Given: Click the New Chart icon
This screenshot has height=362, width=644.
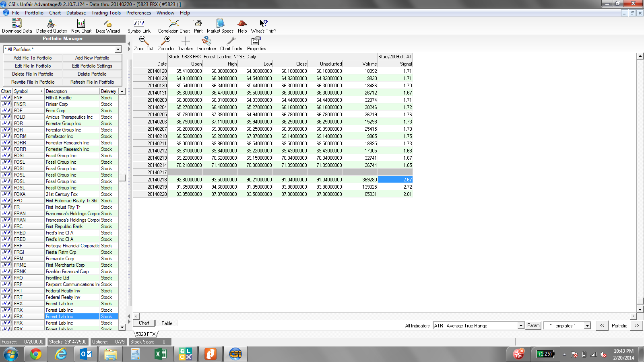Looking at the screenshot, I should point(81,26).
